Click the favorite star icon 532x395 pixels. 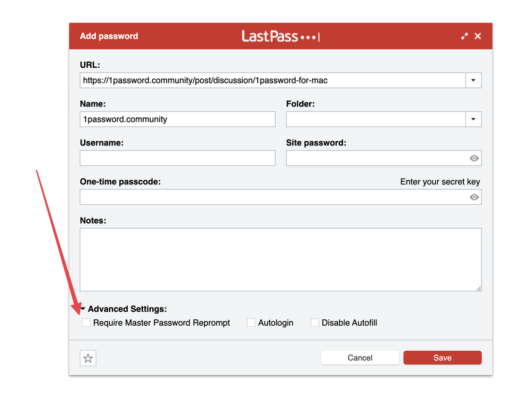coord(88,358)
